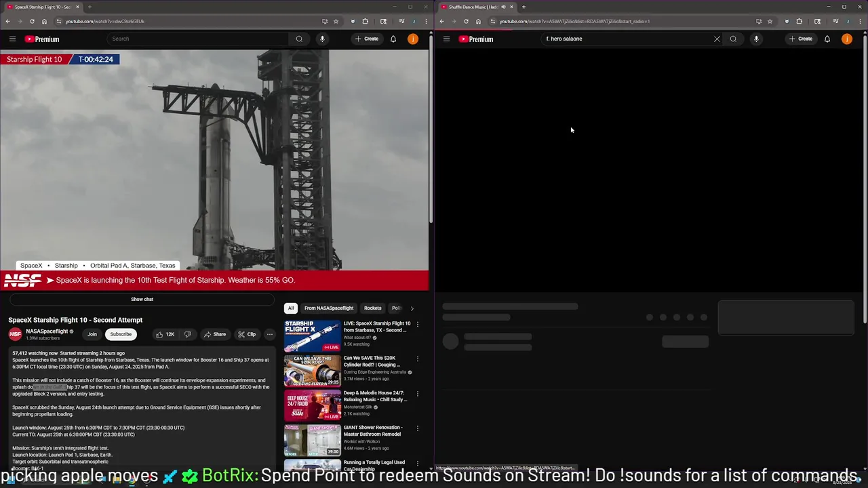The image size is (868, 488).
Task: Open notifications bell in left window
Action: point(393,39)
